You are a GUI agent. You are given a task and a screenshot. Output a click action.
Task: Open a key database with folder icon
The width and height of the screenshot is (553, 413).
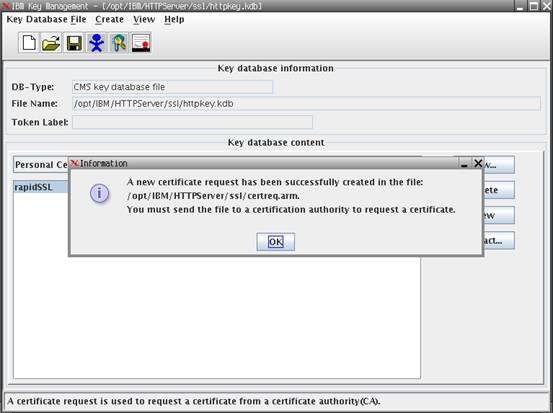[x=51, y=43]
